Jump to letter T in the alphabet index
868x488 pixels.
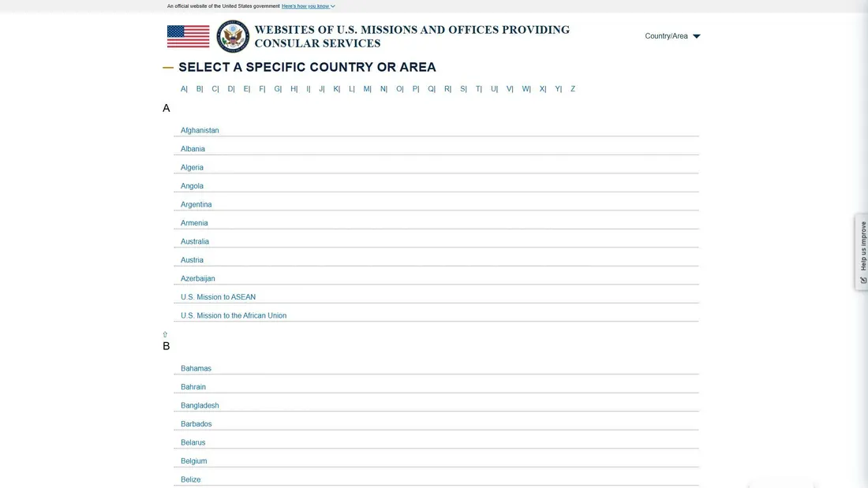tap(478, 88)
